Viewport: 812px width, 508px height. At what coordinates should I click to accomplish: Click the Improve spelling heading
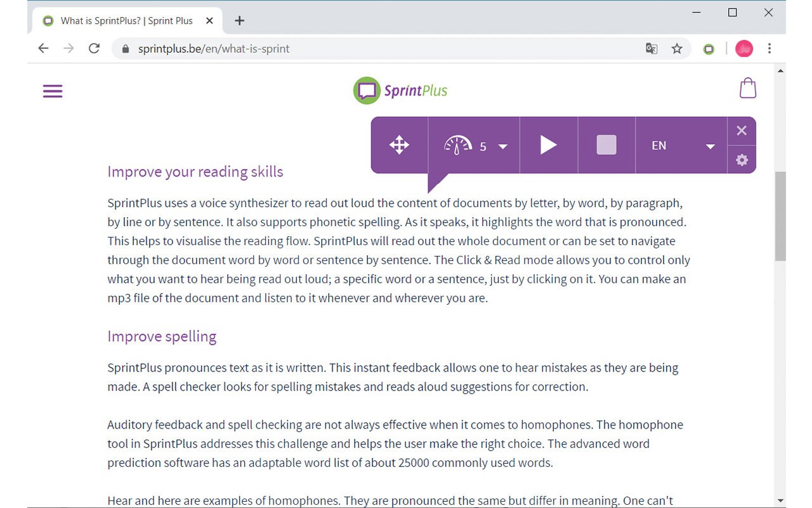coord(162,336)
